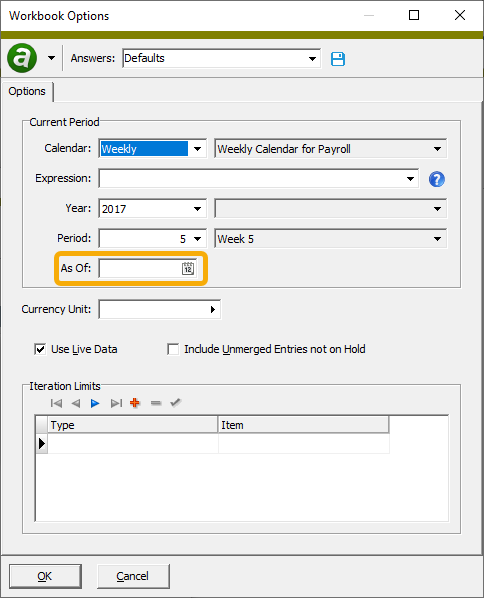
Task: Add a new iteration limit row
Action: pyautogui.click(x=135, y=403)
